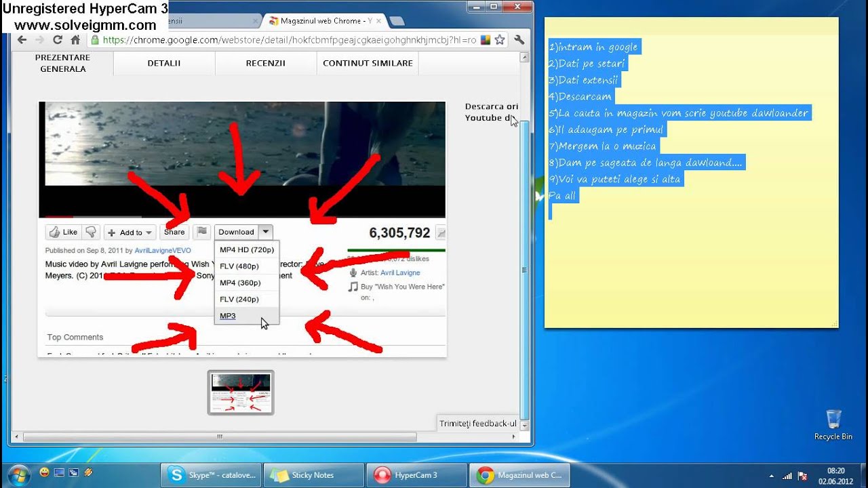Reload the Chrome web store page

(57, 40)
